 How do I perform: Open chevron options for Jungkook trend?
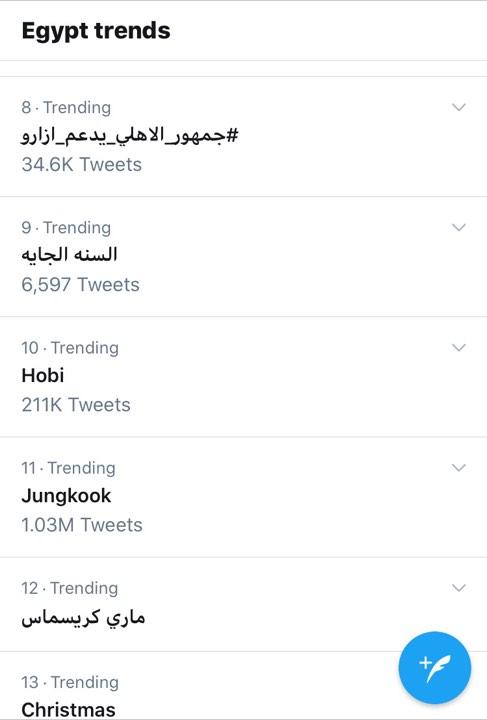tap(459, 468)
